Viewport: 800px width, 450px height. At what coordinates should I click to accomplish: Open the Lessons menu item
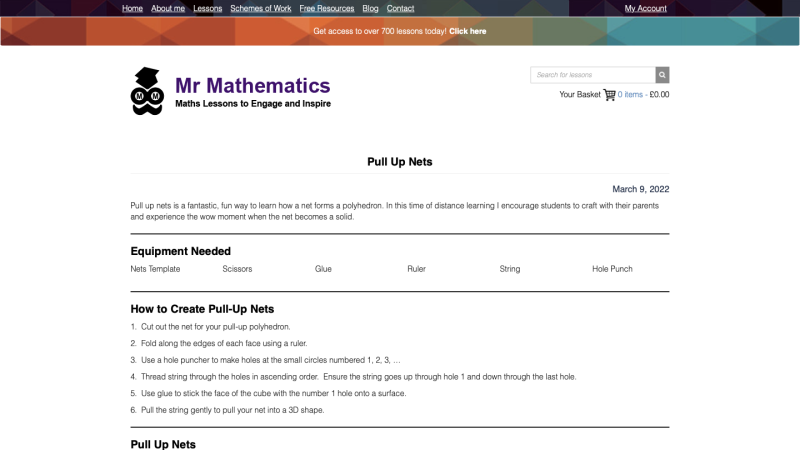208,8
